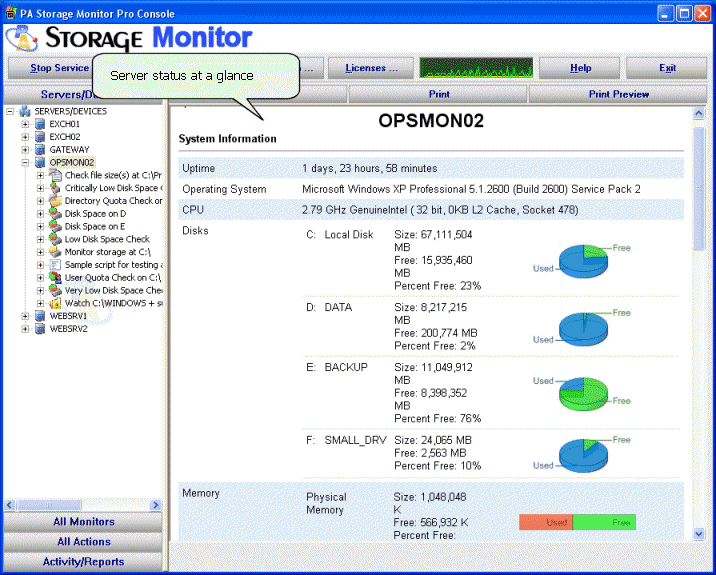Collapse the OPSMON02 server node
Image resolution: width=716 pixels, height=575 pixels.
click(25, 162)
